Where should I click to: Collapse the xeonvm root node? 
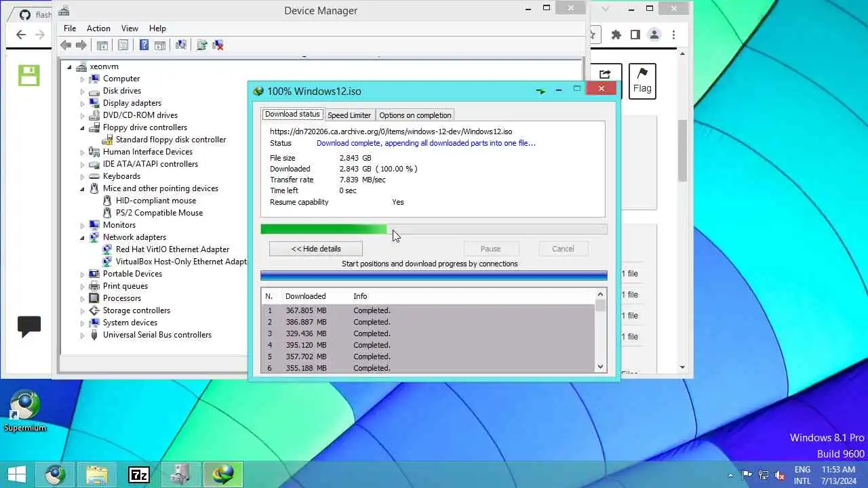tap(69, 66)
